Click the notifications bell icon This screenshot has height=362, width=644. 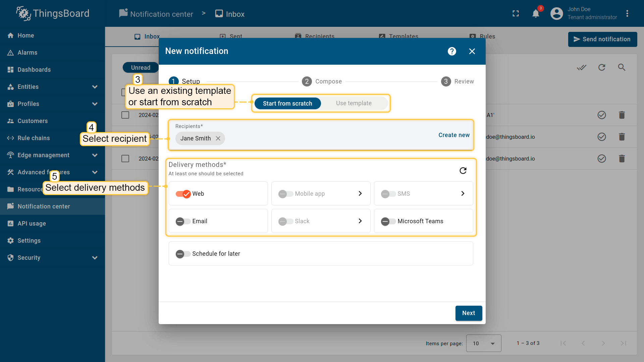(536, 13)
